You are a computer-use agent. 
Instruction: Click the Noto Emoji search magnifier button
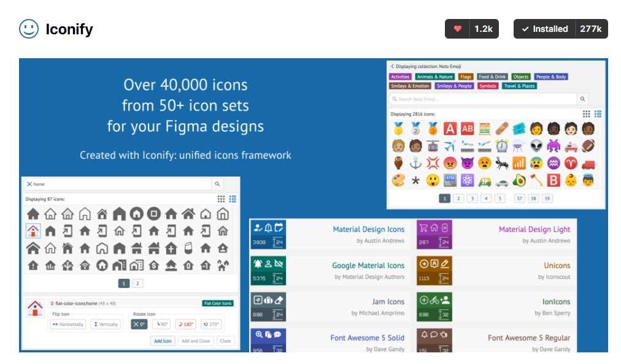click(582, 99)
